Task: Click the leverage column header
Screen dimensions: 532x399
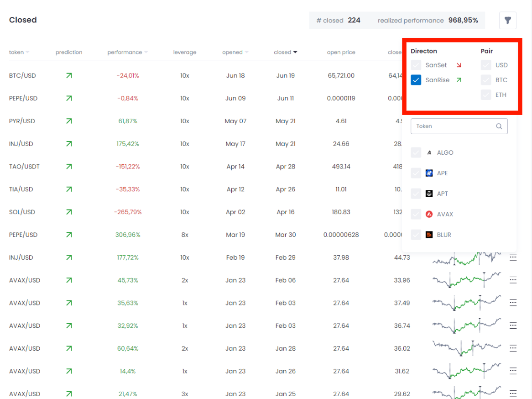Action: pos(185,52)
